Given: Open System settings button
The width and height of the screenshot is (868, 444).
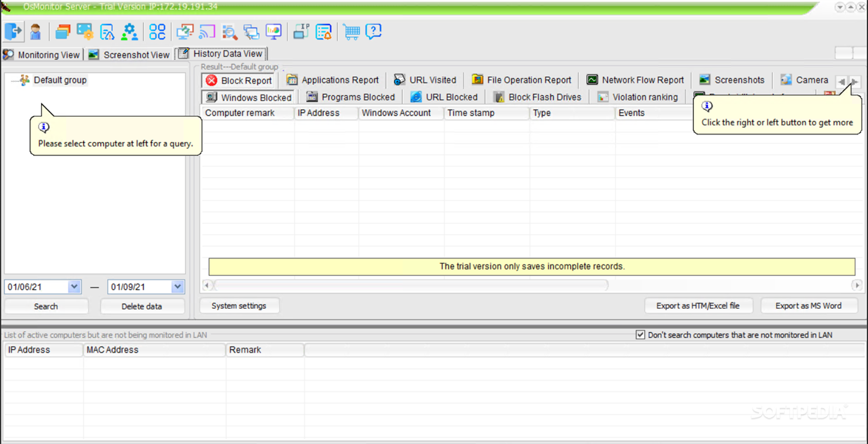Looking at the screenshot, I should 239,306.
